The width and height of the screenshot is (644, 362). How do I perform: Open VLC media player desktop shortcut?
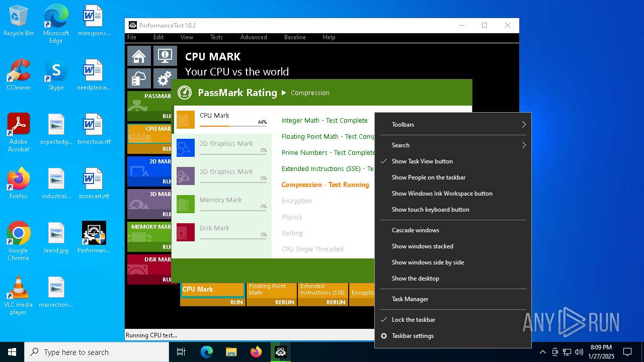[19, 296]
